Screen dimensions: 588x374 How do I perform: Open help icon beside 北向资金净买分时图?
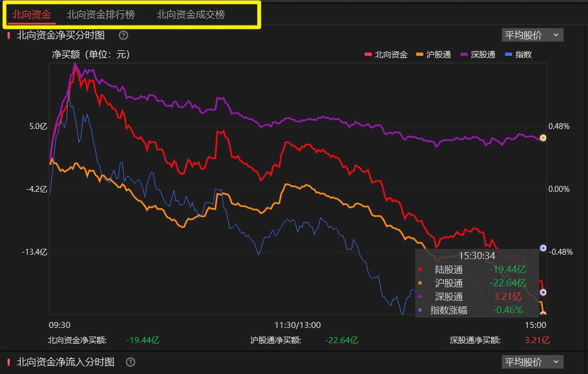click(124, 35)
